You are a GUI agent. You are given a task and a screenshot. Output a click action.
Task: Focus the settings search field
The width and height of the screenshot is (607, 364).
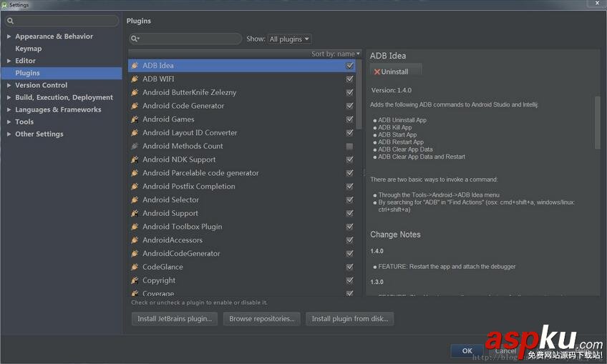pos(62,21)
